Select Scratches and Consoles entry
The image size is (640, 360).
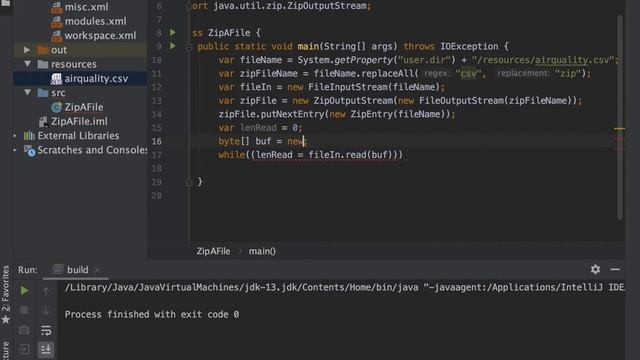coord(92,150)
